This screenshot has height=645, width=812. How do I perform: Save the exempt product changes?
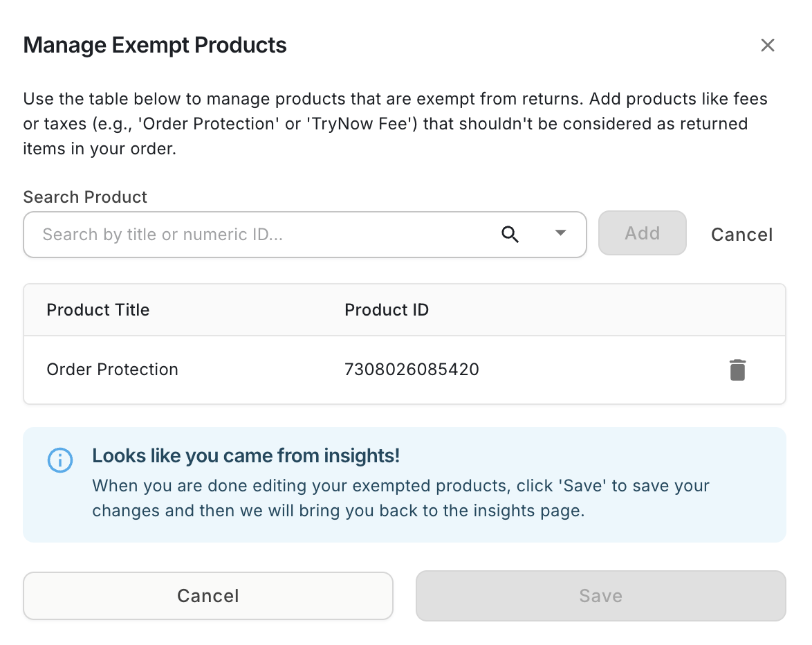click(x=600, y=596)
